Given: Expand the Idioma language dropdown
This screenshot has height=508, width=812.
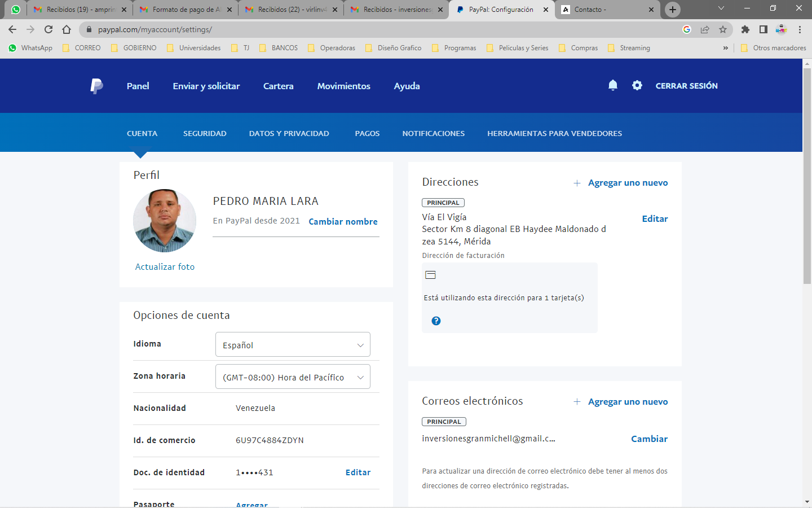Looking at the screenshot, I should (293, 345).
